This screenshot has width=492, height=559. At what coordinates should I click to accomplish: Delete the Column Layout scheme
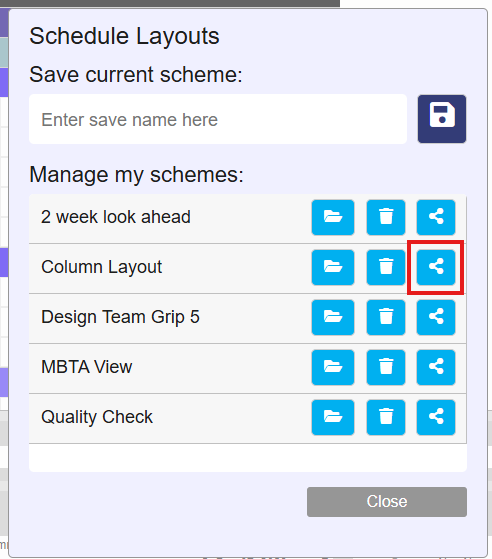[x=386, y=267]
